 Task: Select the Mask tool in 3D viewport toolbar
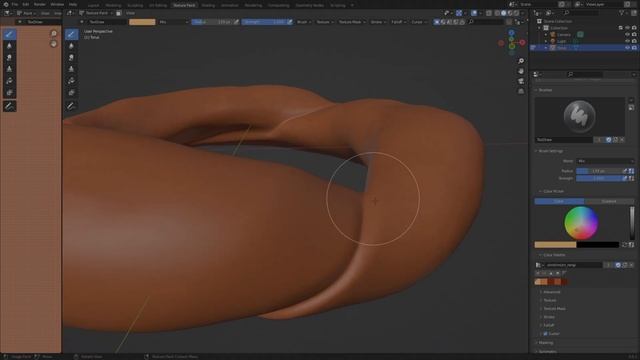tap(71, 93)
